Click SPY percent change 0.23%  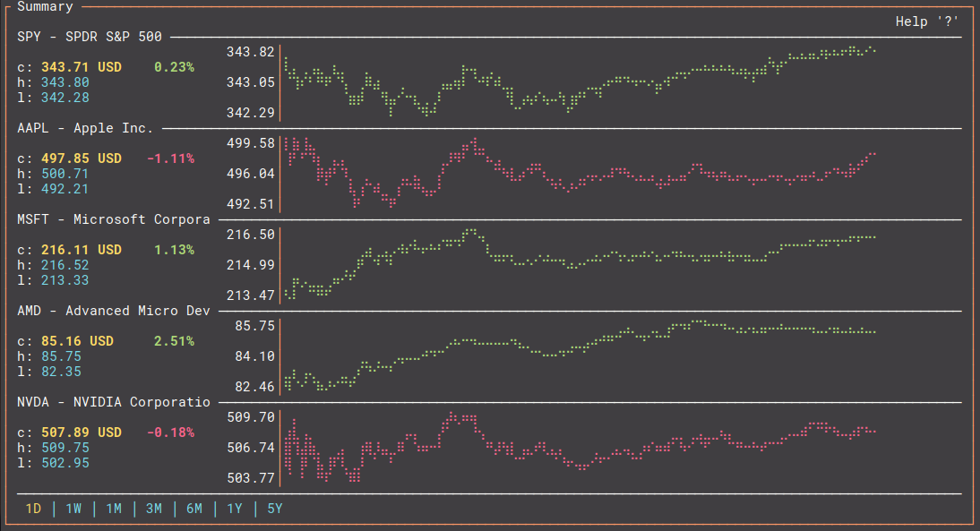(x=175, y=67)
